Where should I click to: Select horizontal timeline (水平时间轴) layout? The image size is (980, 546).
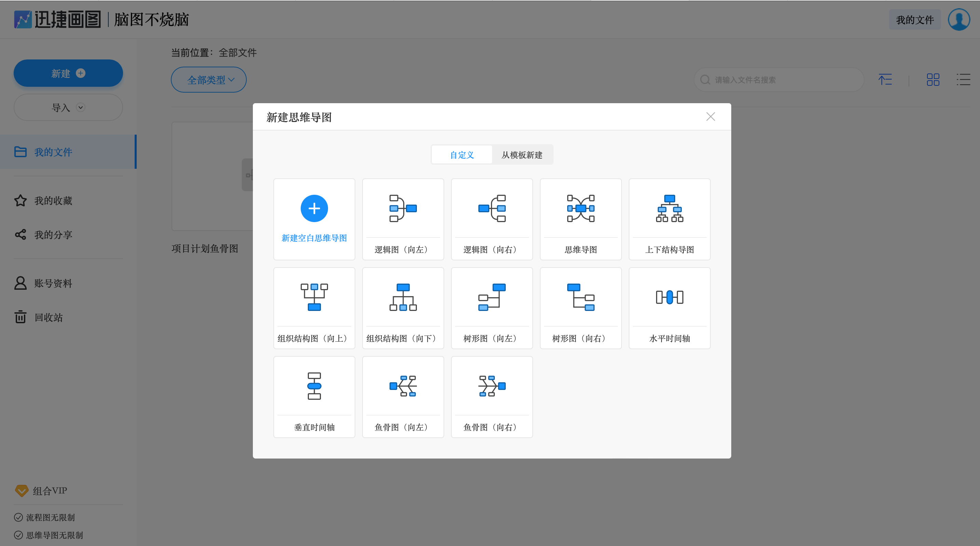(669, 308)
